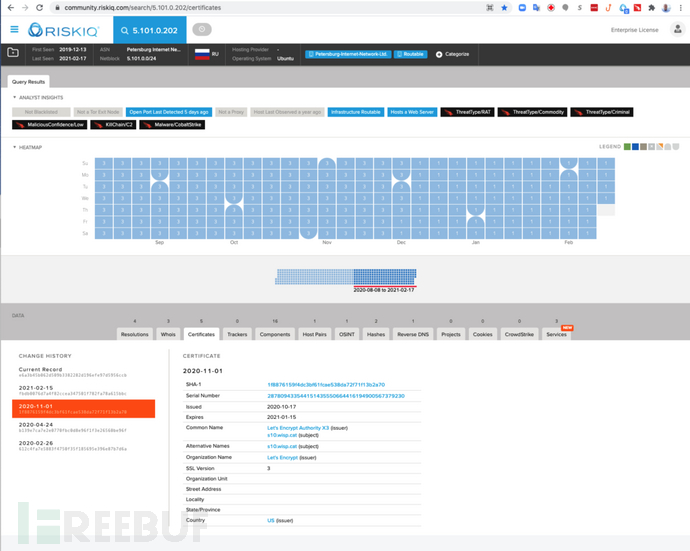The height and width of the screenshot is (551, 690).
Task: Open the Host Pairs tab
Action: click(314, 334)
